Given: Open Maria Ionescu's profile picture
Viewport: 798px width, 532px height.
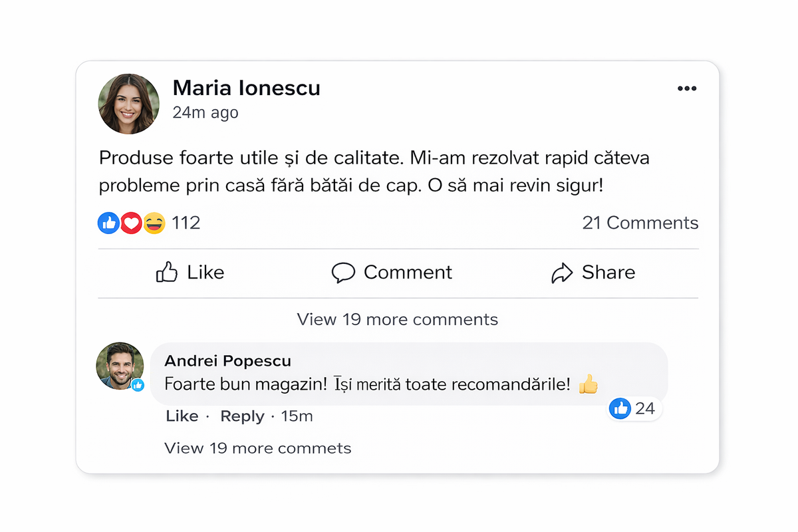Looking at the screenshot, I should click(x=128, y=103).
